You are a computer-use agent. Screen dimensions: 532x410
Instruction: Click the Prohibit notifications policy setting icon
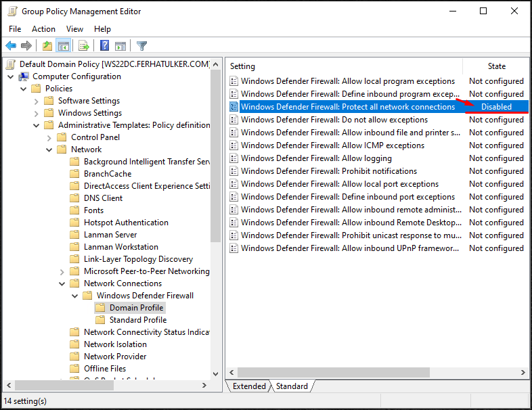point(234,171)
